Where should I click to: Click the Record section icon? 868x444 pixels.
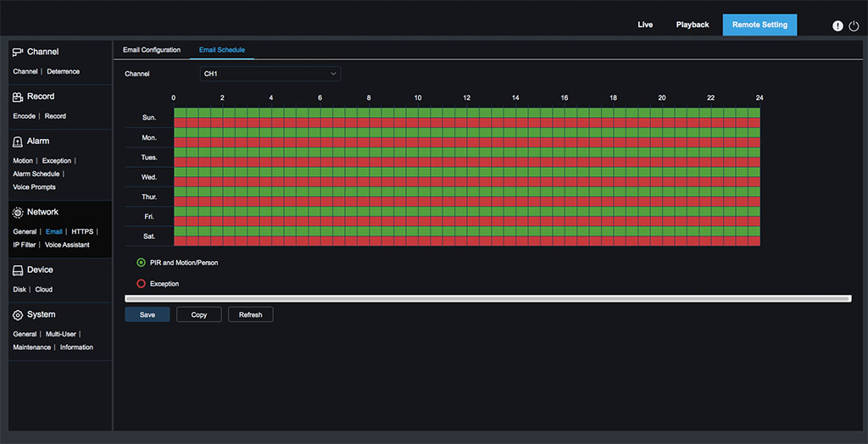18,97
